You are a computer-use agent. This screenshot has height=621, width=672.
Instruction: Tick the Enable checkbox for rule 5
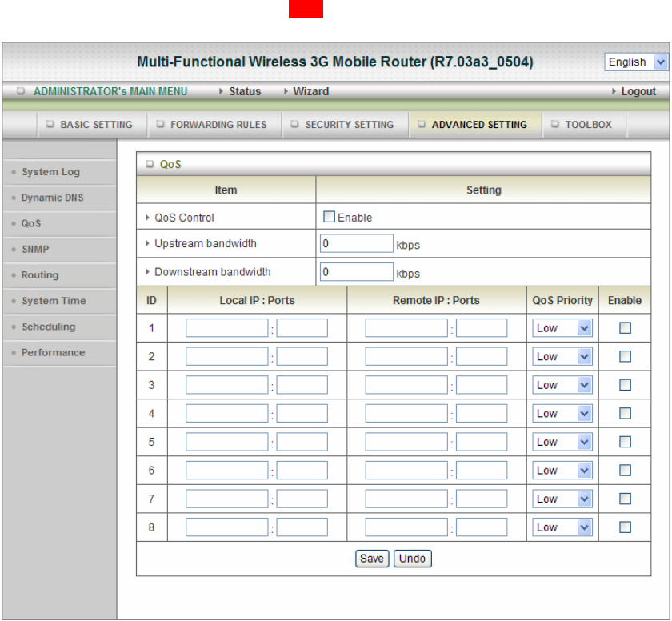[x=625, y=442]
